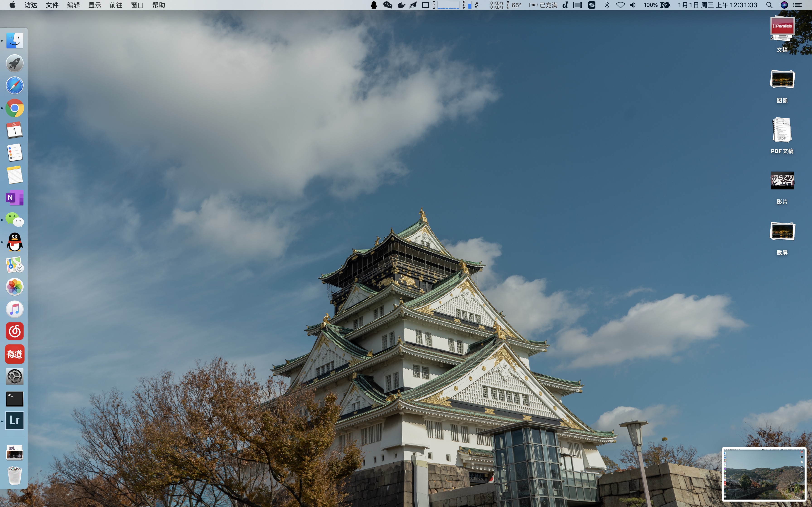Open Bluetooth status menu
This screenshot has height=507, width=812.
pyautogui.click(x=607, y=5)
